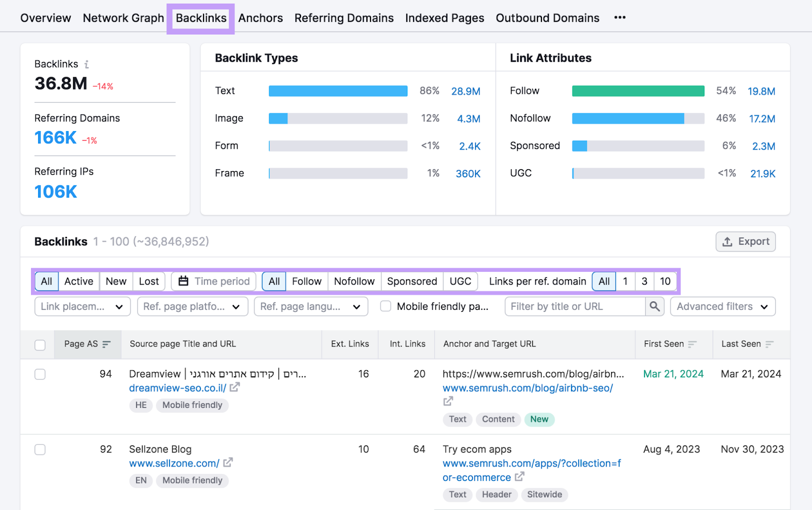Viewport: 812px width, 510px height.
Task: Switch to the Anchors tab
Action: [x=261, y=17]
